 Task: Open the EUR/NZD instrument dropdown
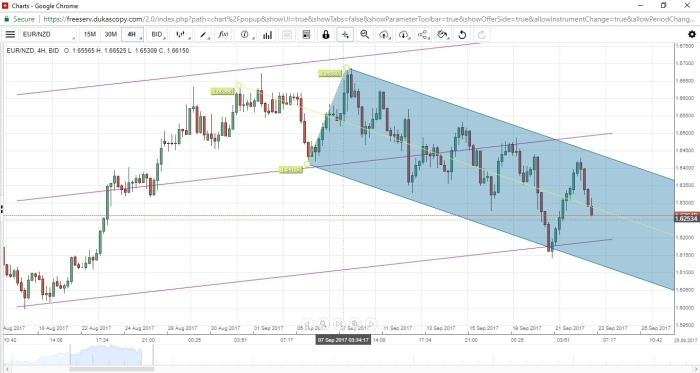coord(48,34)
